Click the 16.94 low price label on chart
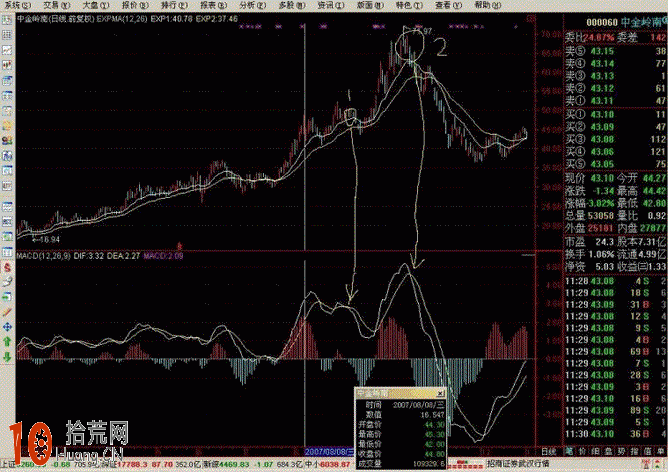The image size is (668, 472). point(46,240)
